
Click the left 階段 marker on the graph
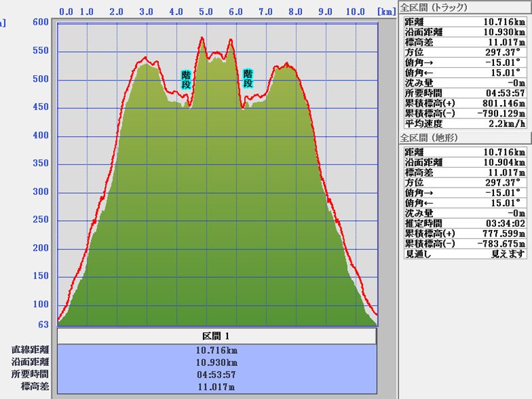[186, 80]
